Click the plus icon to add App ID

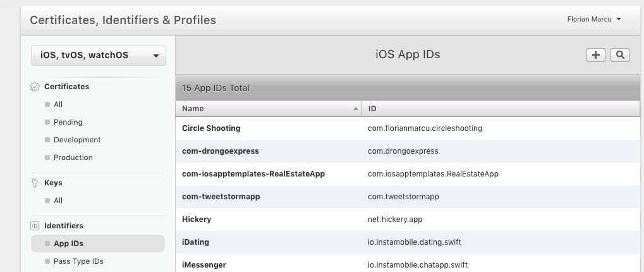click(x=595, y=55)
